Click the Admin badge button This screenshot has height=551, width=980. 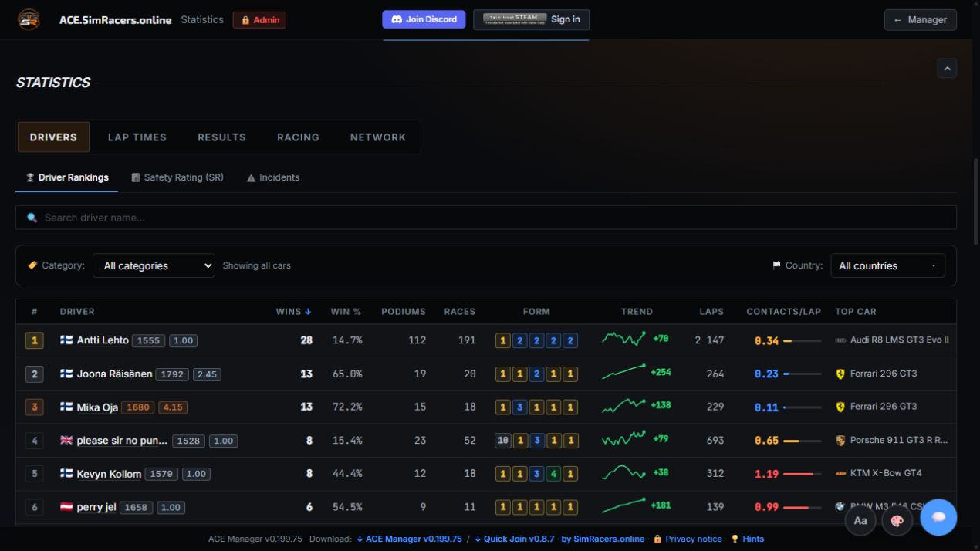coord(259,20)
